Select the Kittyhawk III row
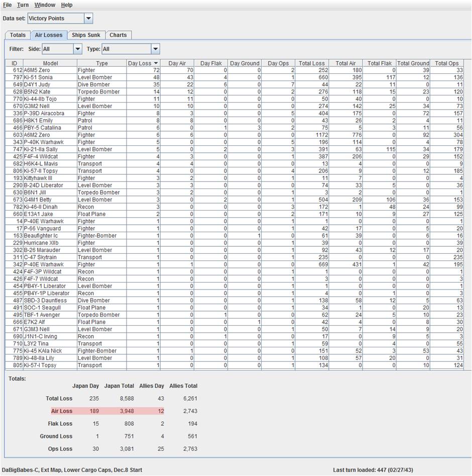This screenshot has height=476, width=472. click(x=234, y=178)
